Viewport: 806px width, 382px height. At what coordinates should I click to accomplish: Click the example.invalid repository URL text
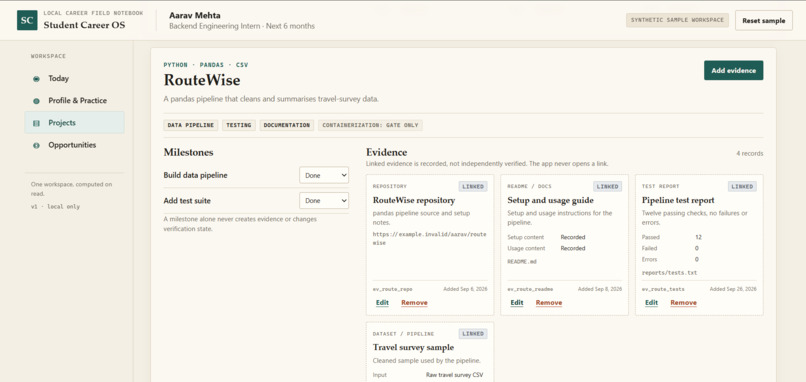429,238
